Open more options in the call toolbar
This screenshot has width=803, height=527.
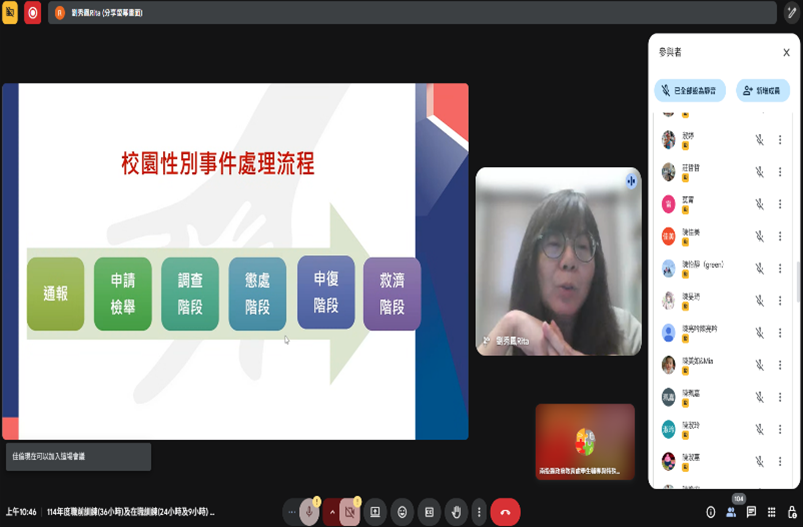[478, 511]
